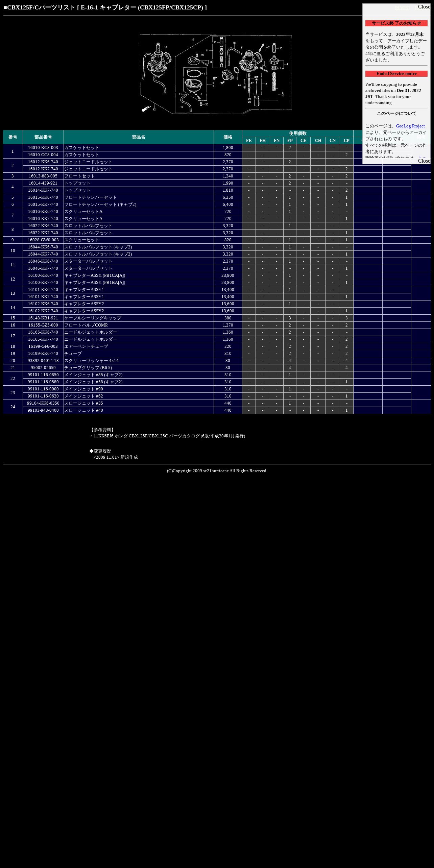Click price 23,800 for 16100-KK6-740

click(x=228, y=275)
